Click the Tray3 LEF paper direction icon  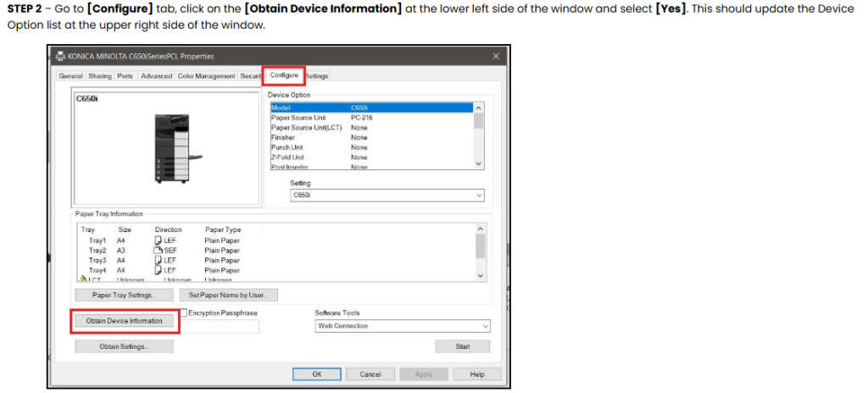click(158, 261)
